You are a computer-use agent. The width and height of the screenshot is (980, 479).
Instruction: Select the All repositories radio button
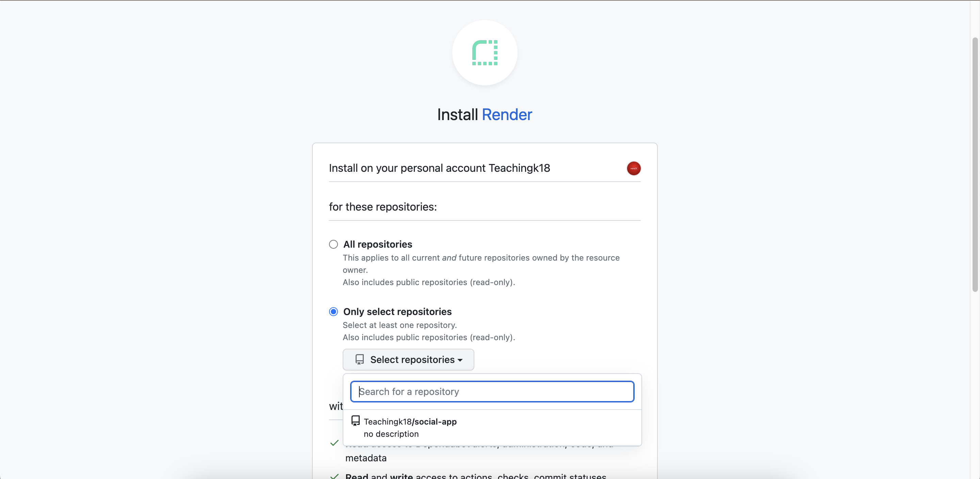[x=333, y=244]
